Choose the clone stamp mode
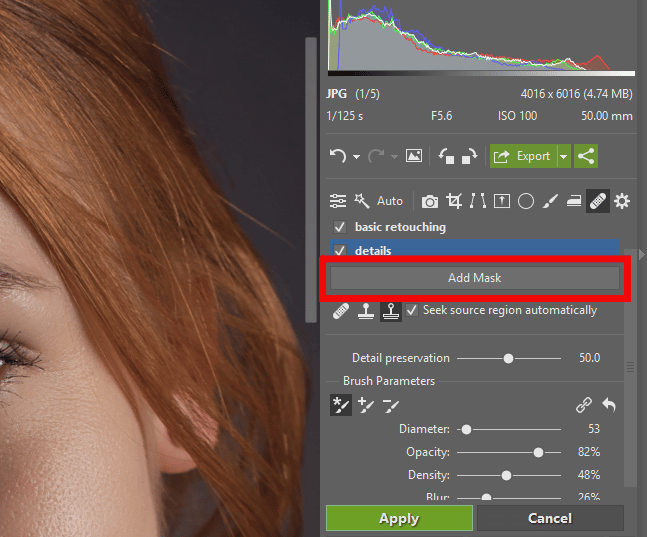The width and height of the screenshot is (647, 537). coord(366,311)
